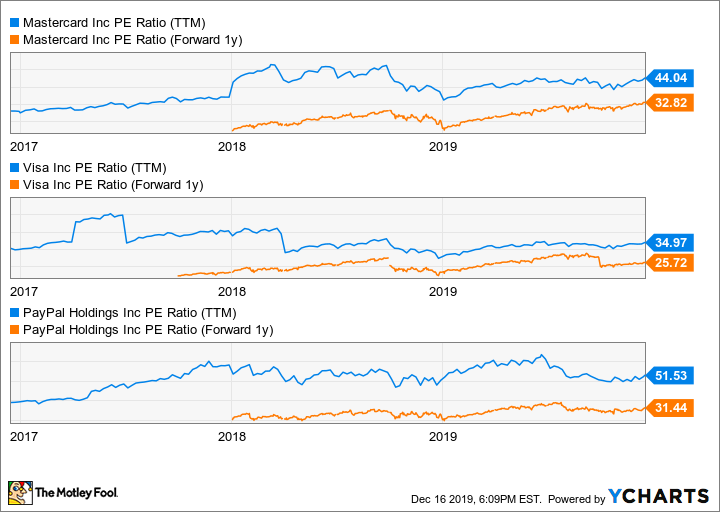Click the Mastercard 44.04 value label

pos(669,78)
